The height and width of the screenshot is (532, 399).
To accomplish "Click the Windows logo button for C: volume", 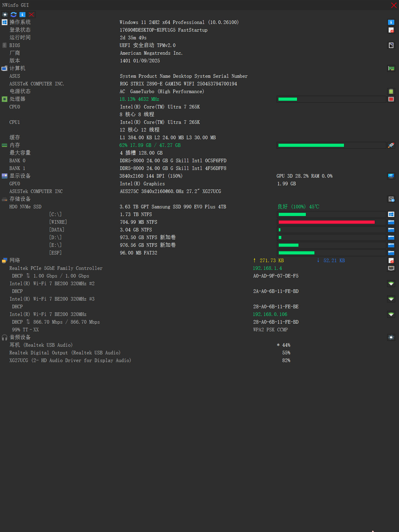I will click(x=391, y=214).
